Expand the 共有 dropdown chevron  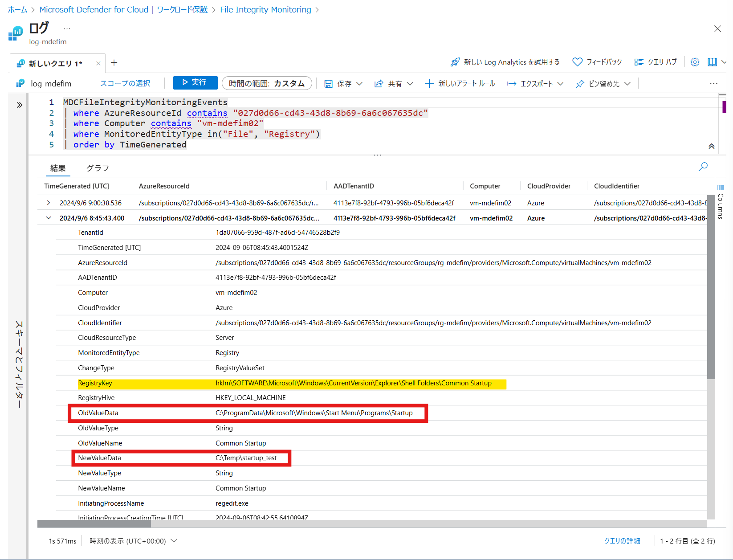410,84
